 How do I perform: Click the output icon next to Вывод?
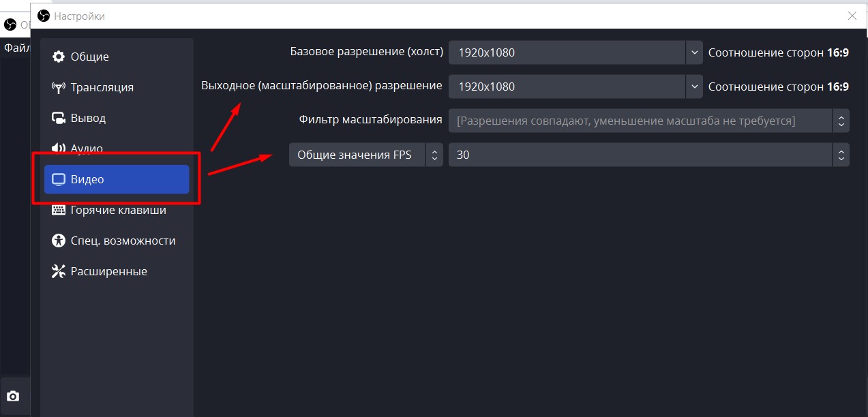pos(59,118)
